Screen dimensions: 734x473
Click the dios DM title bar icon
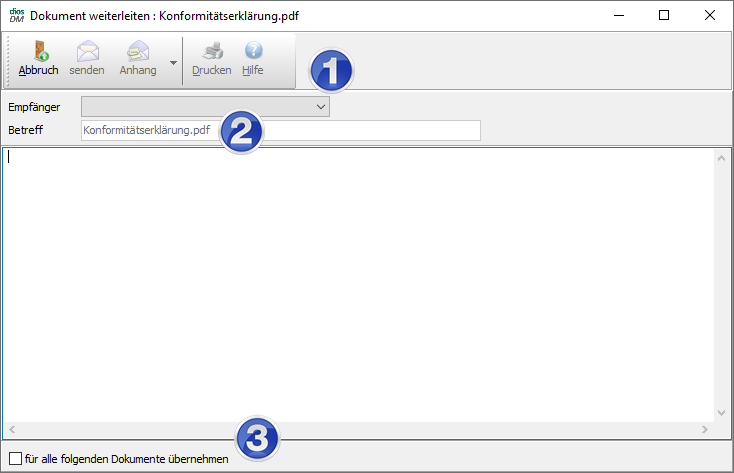click(x=15, y=15)
